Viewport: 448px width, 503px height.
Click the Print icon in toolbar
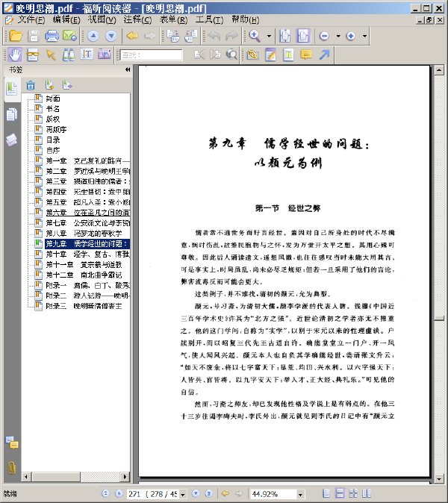pos(52,36)
